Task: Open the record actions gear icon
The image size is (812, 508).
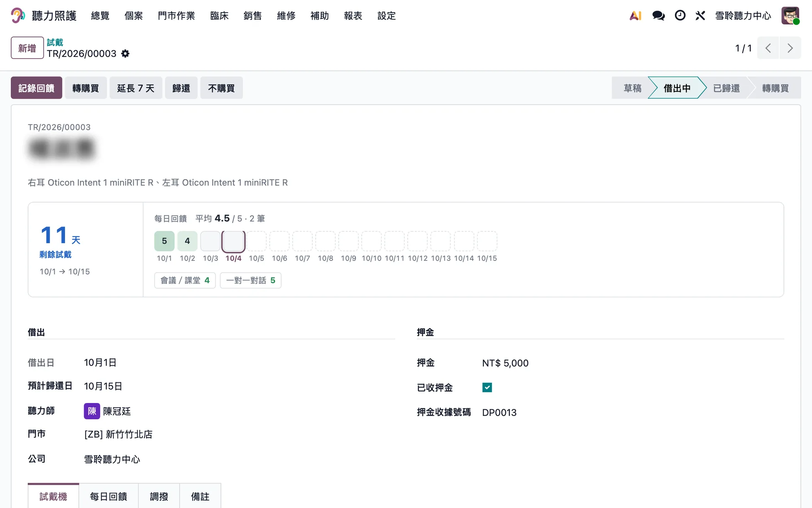Action: pyautogui.click(x=125, y=53)
